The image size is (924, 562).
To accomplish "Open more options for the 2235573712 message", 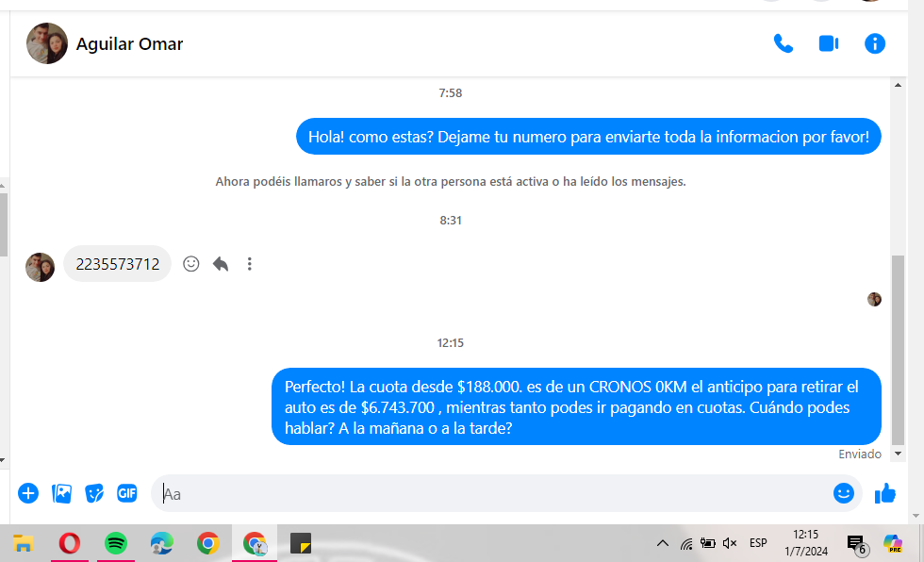I will [249, 264].
